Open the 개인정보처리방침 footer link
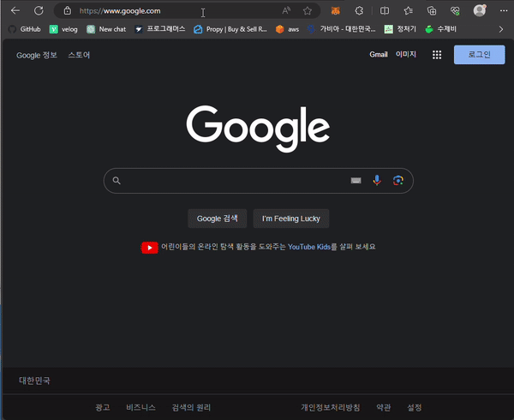 coord(331,407)
